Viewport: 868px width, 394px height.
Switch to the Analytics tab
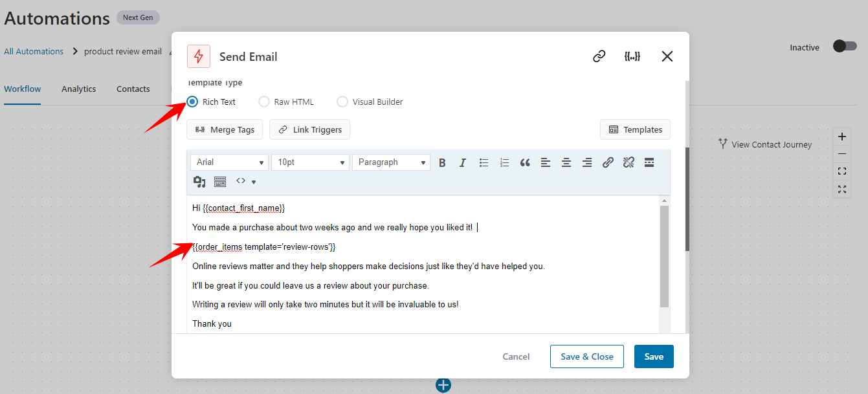[x=78, y=89]
